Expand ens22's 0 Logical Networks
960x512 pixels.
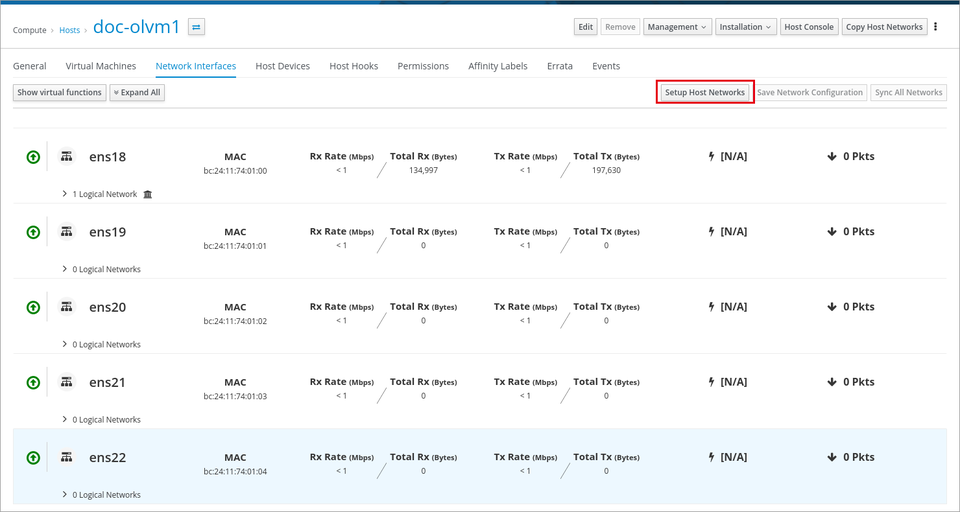click(x=65, y=494)
